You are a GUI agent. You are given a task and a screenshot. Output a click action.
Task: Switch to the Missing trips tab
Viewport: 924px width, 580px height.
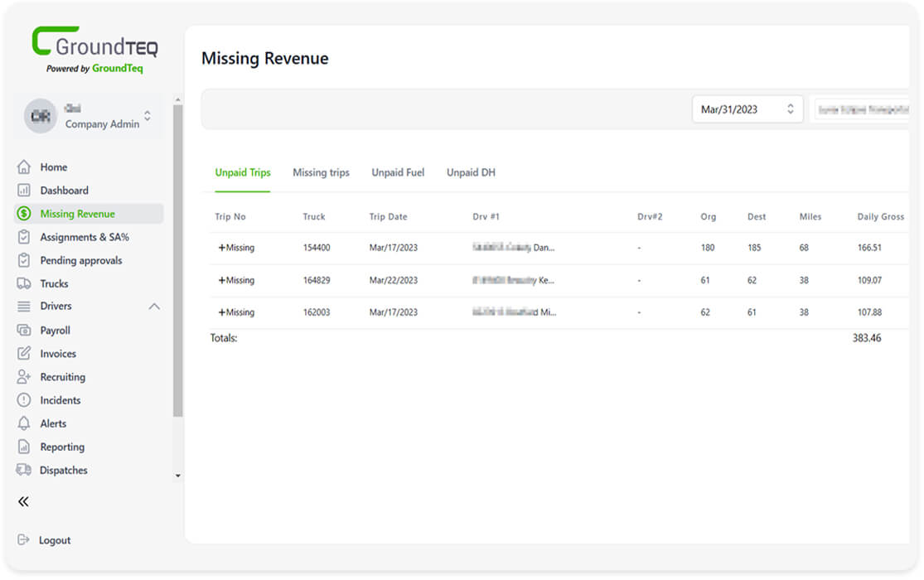322,172
